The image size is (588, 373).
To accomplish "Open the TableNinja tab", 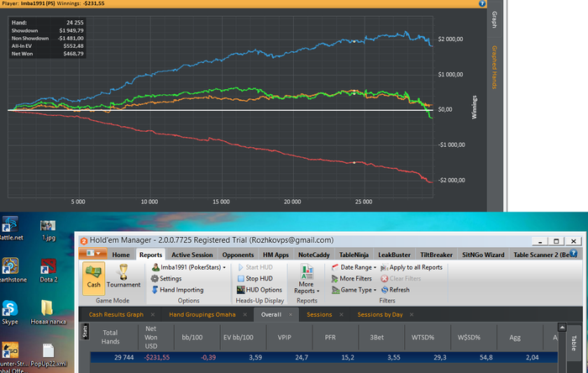I will pos(354,255).
